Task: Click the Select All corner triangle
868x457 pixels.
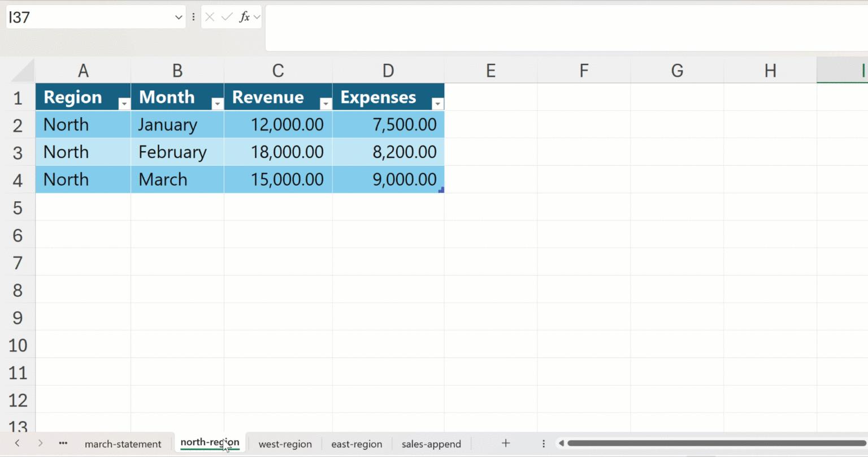Action: (24, 71)
